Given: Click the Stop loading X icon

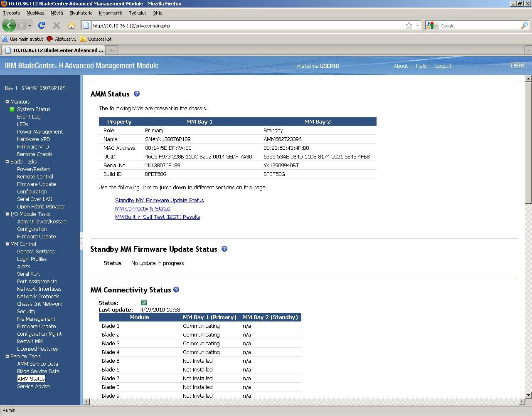Looking at the screenshot, I should click(57, 25).
